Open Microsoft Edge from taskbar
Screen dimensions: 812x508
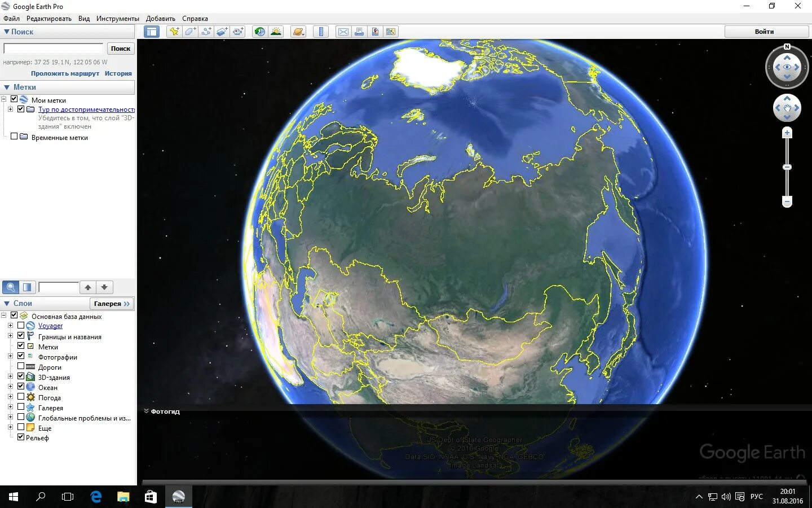click(x=96, y=497)
